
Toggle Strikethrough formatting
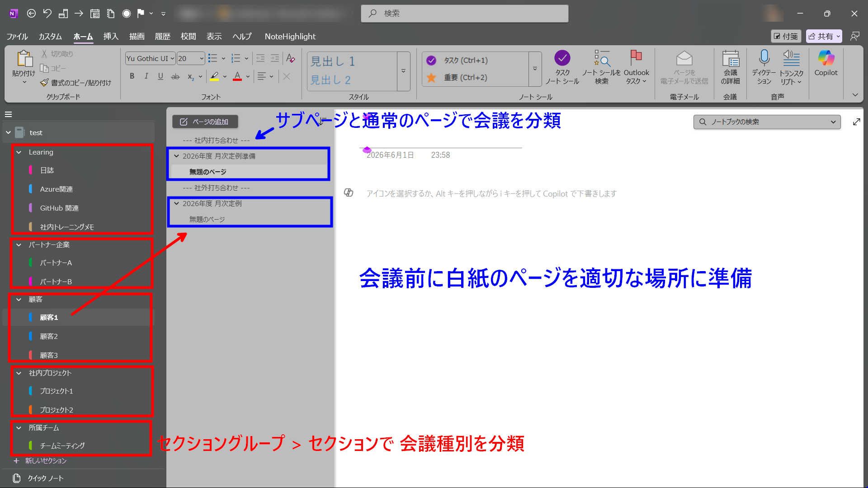(175, 76)
